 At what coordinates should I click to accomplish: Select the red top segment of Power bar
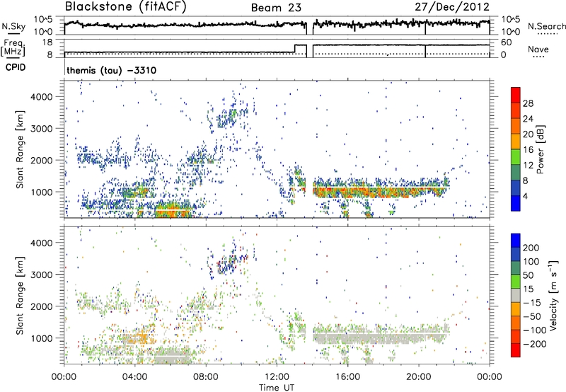(516, 95)
